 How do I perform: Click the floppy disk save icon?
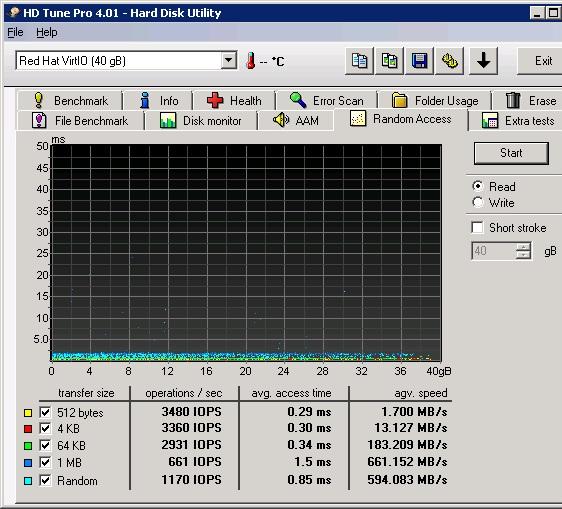pyautogui.click(x=419, y=61)
